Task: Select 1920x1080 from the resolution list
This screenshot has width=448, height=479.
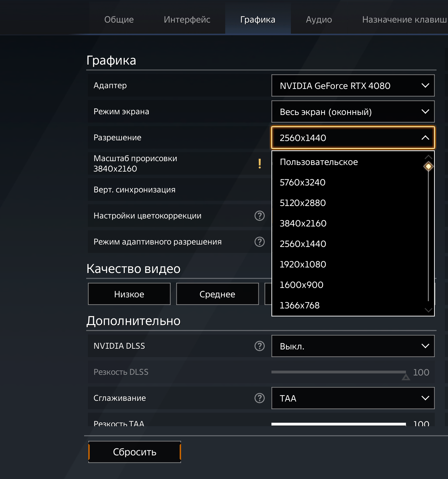Action: click(x=303, y=264)
